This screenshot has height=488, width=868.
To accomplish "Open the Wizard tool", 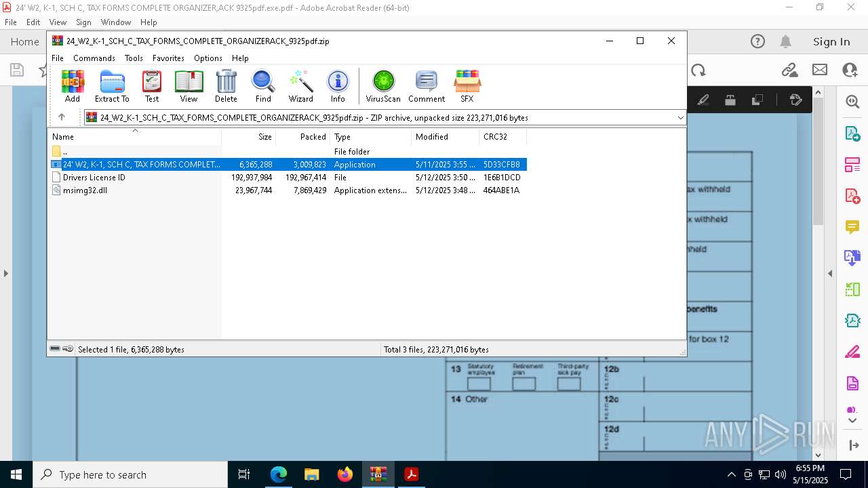I will 300,86.
